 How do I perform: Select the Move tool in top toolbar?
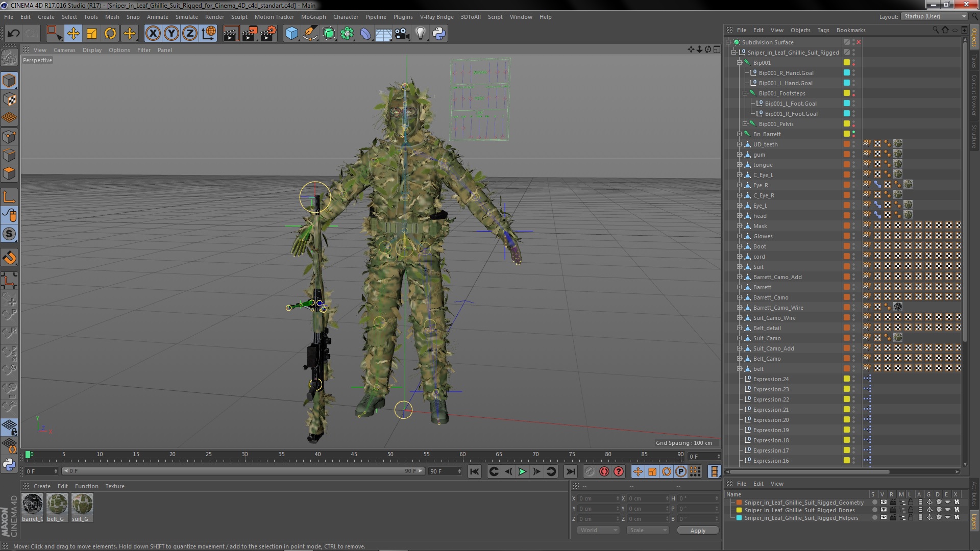point(73,34)
